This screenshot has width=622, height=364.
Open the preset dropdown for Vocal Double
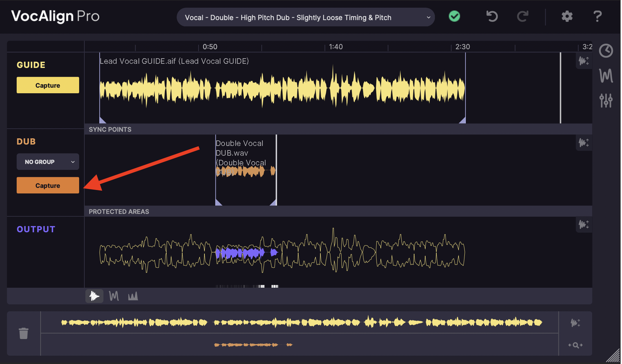305,17
